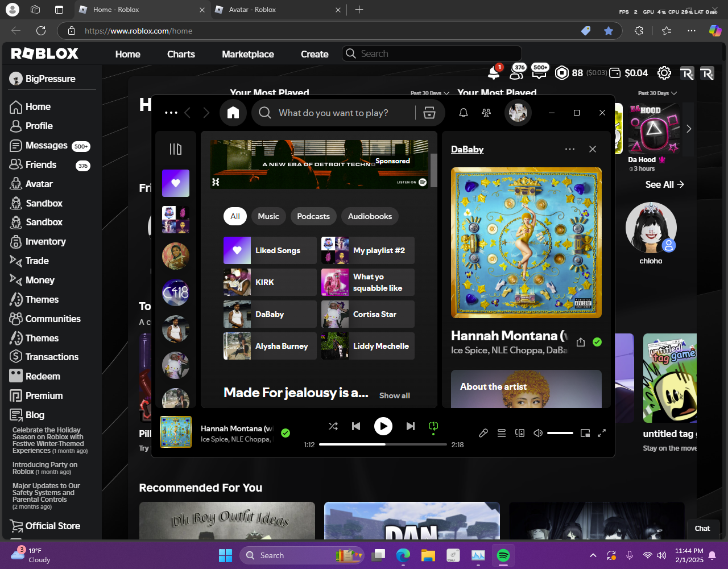Open Spotify three-dot app menu
Viewport: 728px width, 569px height.
tap(171, 113)
